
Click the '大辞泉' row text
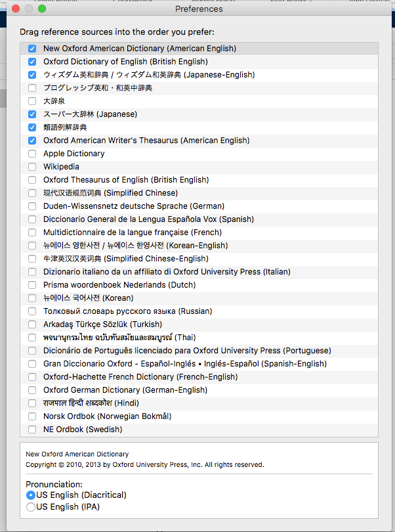pos(54,101)
